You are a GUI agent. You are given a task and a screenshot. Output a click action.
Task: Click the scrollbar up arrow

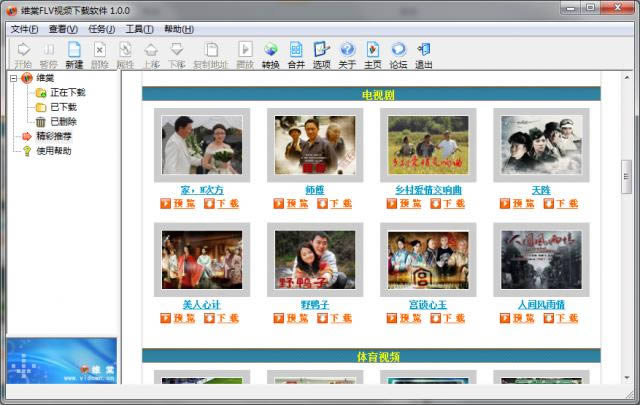coord(627,77)
